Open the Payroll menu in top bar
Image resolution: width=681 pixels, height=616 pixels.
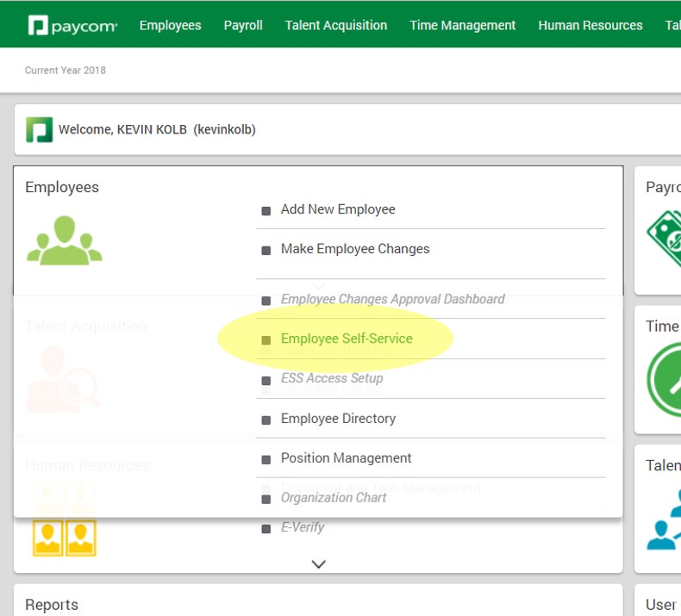[243, 26]
